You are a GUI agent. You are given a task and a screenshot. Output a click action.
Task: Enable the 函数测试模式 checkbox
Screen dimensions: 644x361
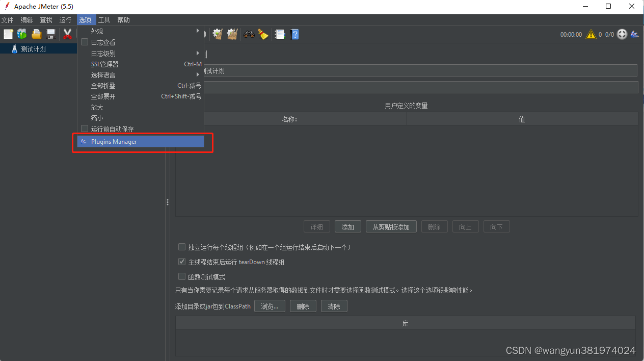182,276
